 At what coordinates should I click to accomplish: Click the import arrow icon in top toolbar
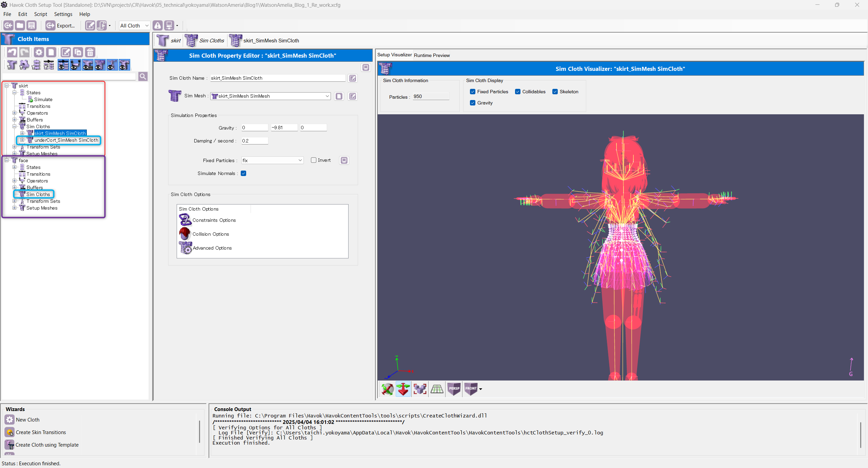pyautogui.click(x=8, y=25)
